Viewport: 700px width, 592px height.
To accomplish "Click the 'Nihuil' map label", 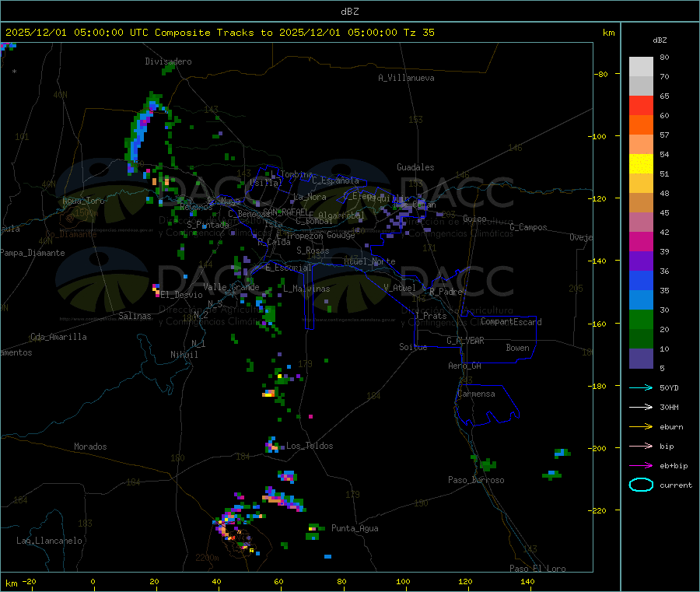I will (184, 355).
